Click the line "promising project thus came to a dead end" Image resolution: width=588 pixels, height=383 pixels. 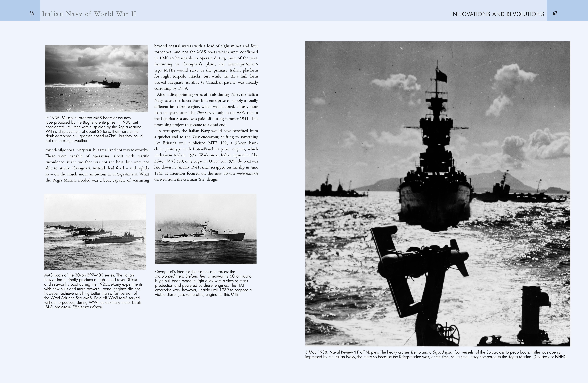(x=190, y=125)
